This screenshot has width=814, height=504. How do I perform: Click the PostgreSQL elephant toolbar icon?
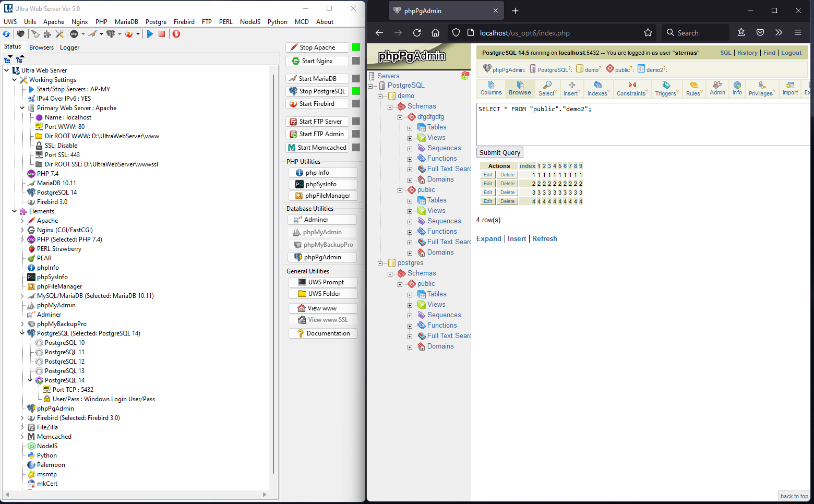[x=111, y=34]
